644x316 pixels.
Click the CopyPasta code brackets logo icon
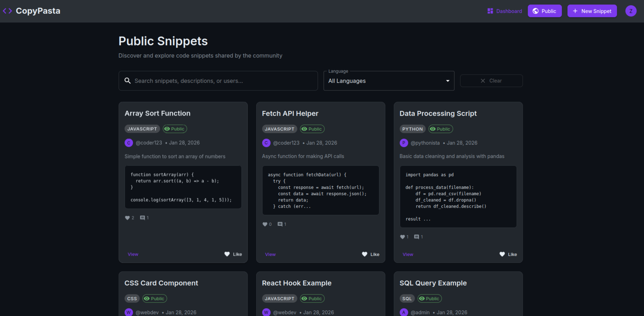coord(7,11)
